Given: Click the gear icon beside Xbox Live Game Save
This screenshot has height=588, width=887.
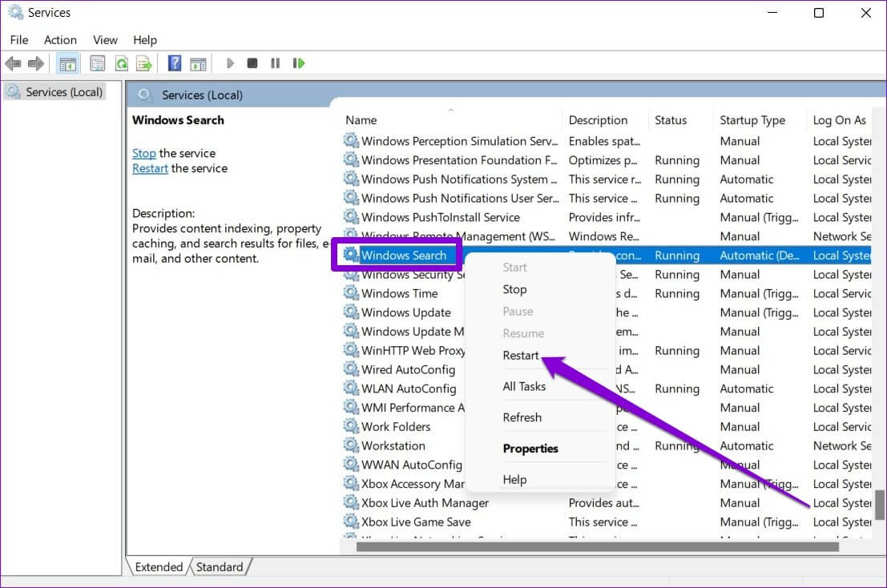Looking at the screenshot, I should pos(351,522).
